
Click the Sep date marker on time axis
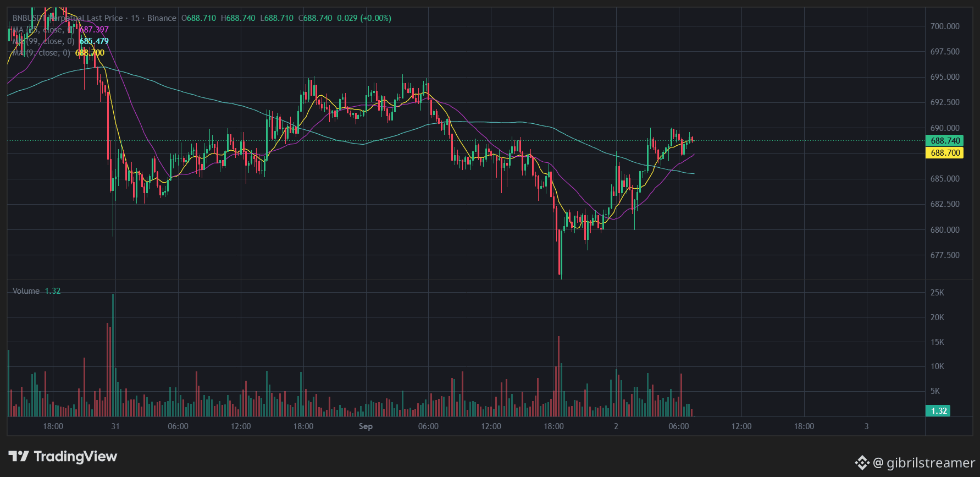pyautogui.click(x=366, y=426)
